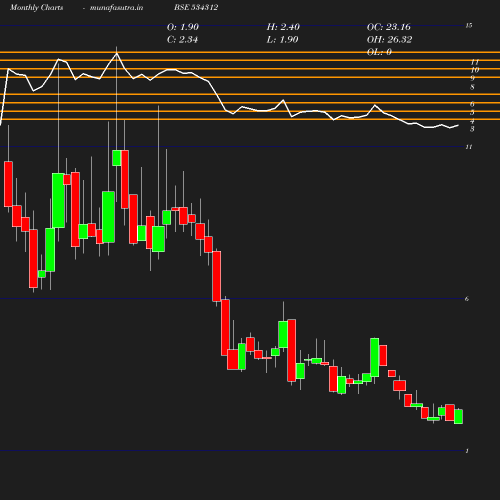500x500 pixels.
Task: Click the BSE 534312 symbol label
Action: pos(196,7)
